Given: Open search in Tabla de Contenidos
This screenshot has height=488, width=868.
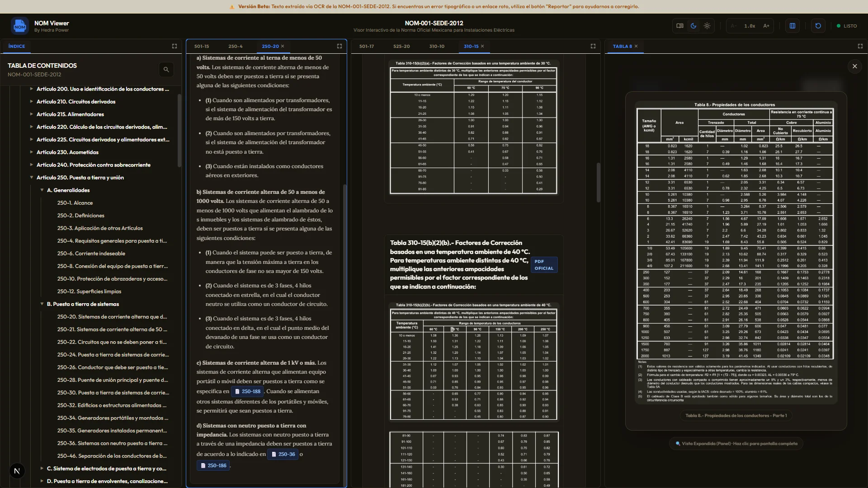Looking at the screenshot, I should (166, 70).
